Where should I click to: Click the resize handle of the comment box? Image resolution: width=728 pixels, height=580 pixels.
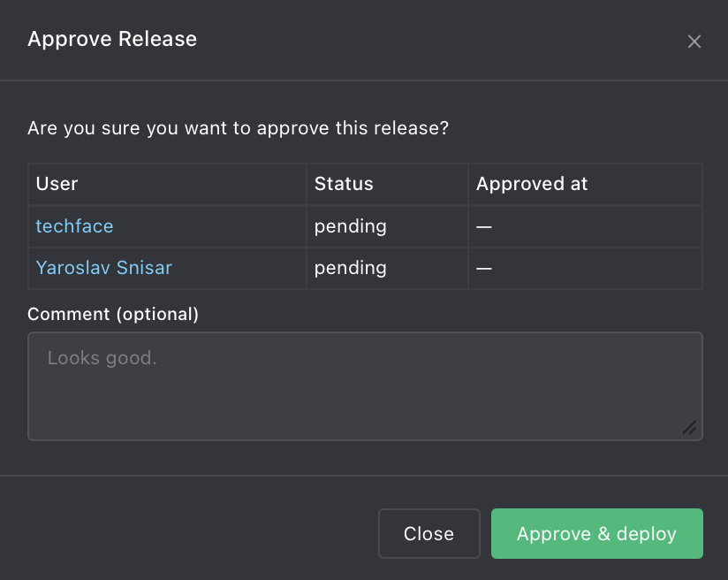tap(692, 429)
